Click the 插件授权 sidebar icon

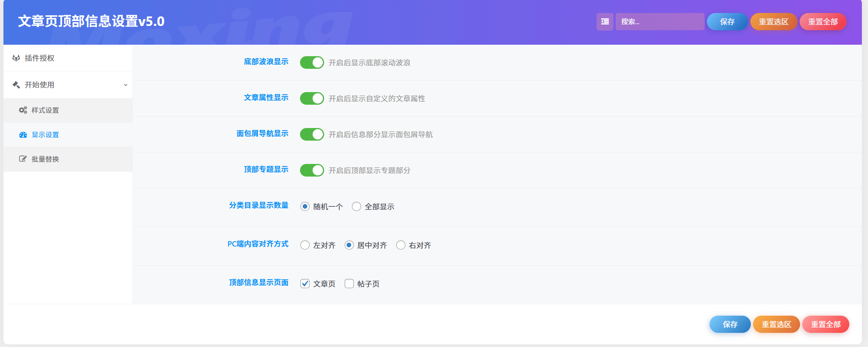pos(16,58)
